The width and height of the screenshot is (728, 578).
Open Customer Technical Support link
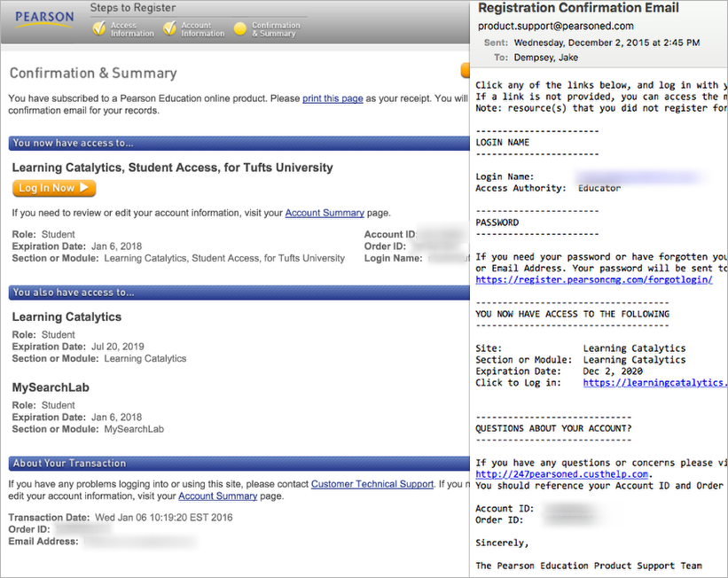[x=372, y=484]
